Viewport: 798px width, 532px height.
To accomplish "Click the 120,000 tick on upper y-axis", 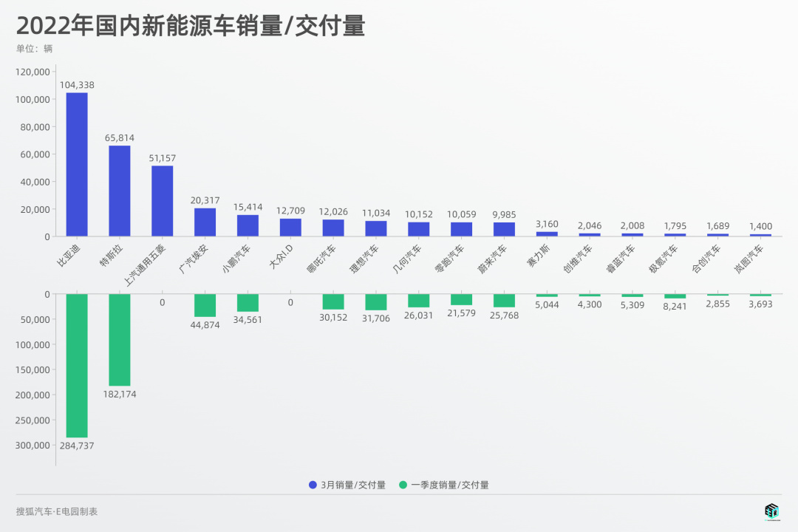I will [x=33, y=72].
